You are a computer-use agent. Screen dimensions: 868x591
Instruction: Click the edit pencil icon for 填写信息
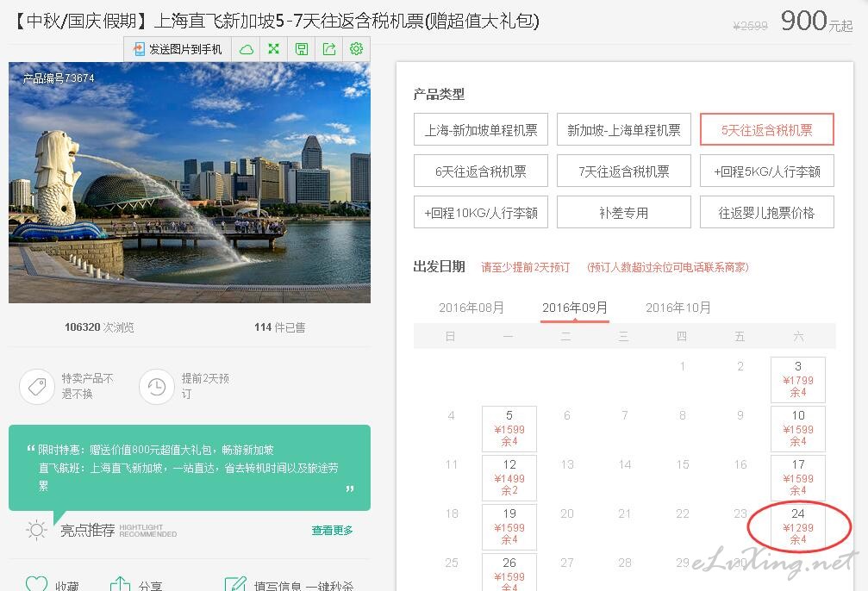click(235, 583)
